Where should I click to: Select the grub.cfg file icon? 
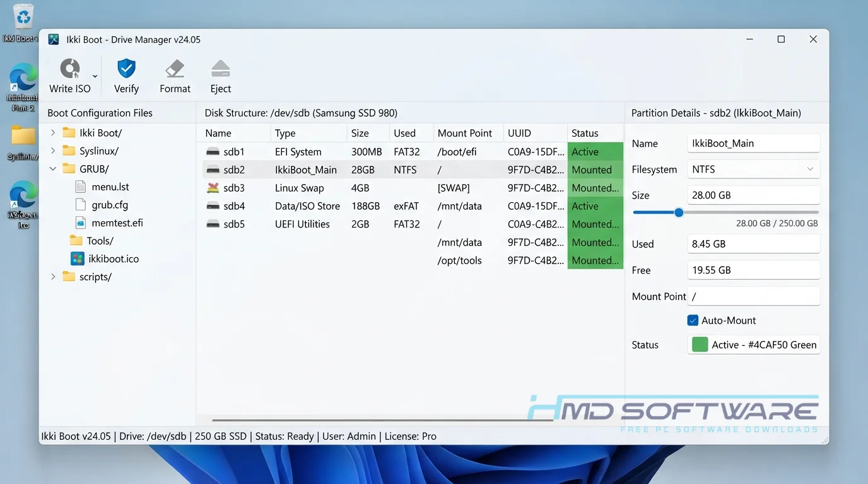[80, 205]
